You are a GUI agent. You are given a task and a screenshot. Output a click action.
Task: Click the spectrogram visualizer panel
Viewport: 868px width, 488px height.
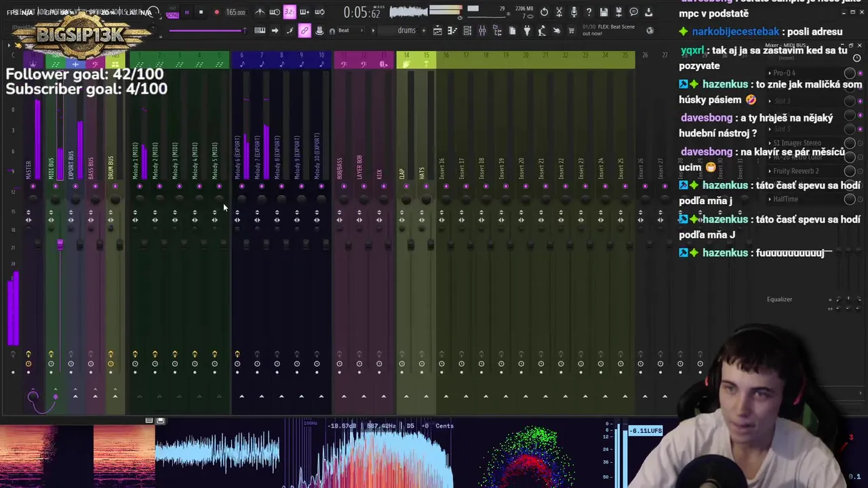pos(76,457)
